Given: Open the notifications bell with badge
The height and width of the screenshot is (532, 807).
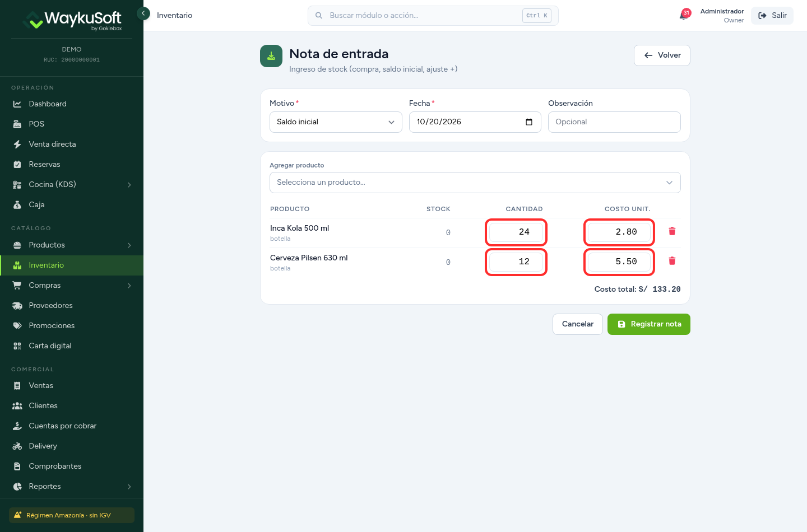Looking at the screenshot, I should pos(685,15).
